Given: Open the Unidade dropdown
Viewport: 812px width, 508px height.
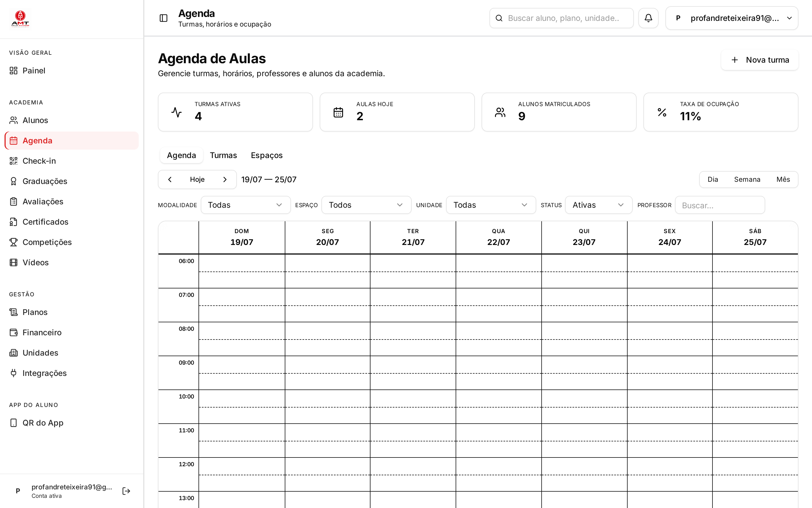Looking at the screenshot, I should point(491,205).
